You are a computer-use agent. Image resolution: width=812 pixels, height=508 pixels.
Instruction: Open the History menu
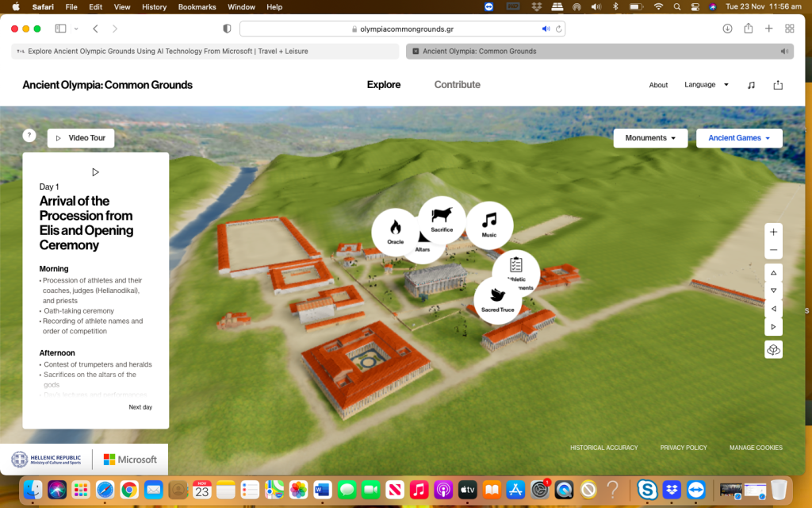(155, 6)
